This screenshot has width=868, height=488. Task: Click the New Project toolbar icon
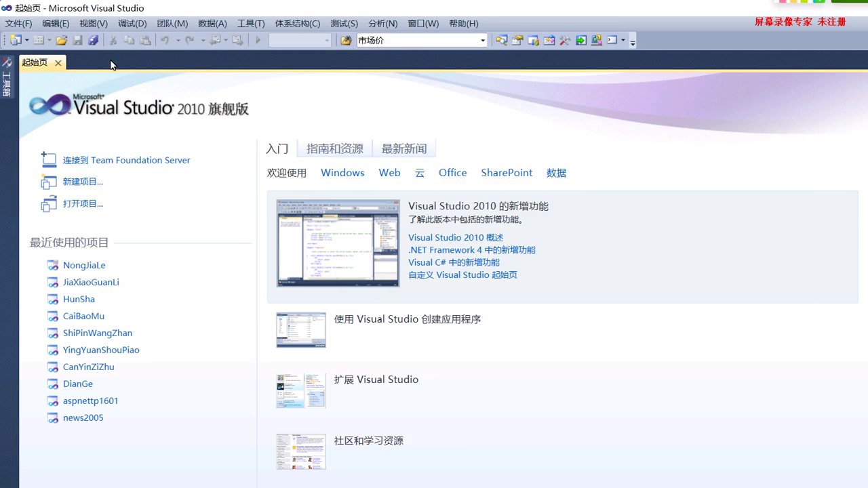coord(16,41)
